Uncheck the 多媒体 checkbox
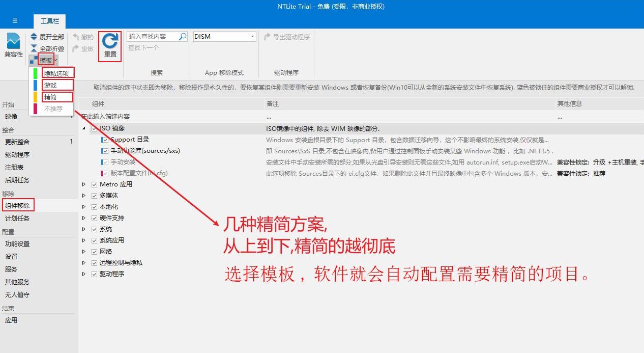 (x=94, y=196)
